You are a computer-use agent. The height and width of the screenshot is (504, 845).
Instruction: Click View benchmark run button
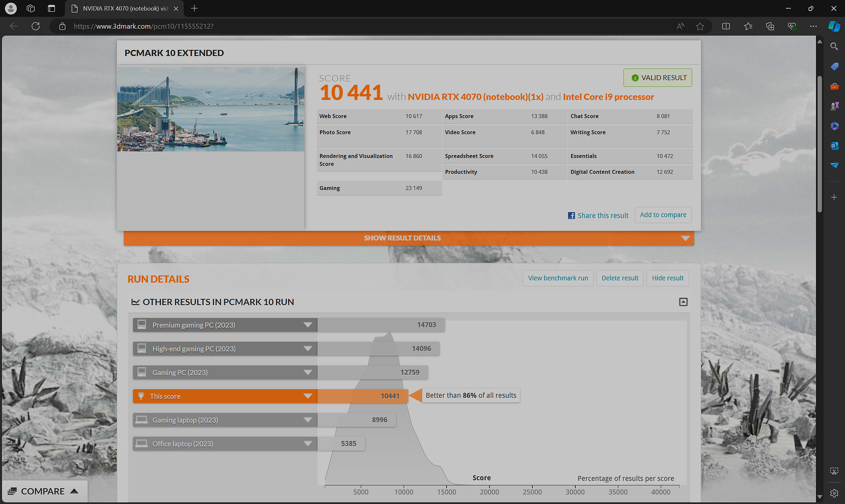558,278
